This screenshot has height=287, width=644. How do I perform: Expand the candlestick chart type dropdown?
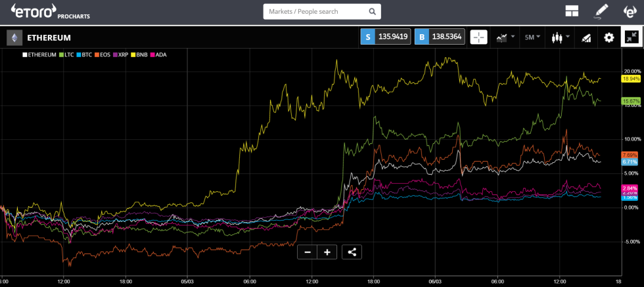pos(560,37)
